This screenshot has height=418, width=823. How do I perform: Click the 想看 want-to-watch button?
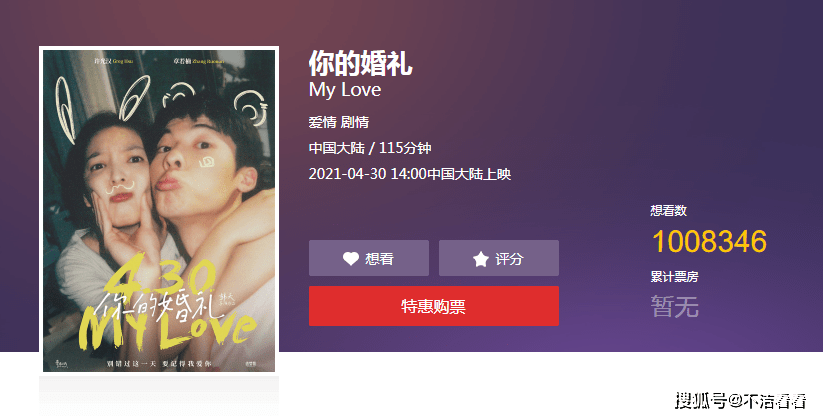pos(368,258)
